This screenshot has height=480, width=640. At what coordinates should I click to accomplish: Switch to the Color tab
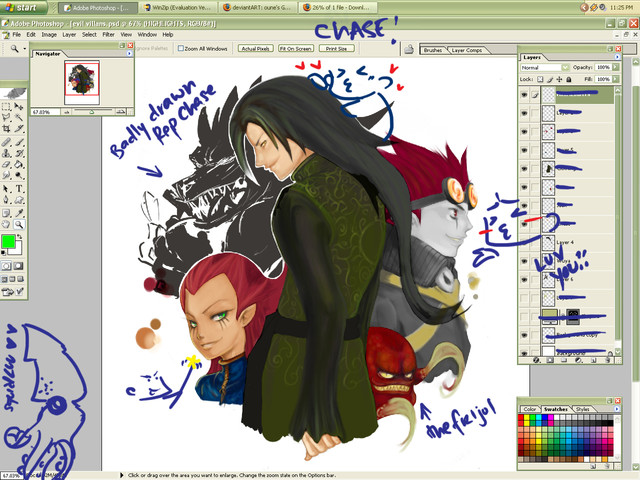[529, 409]
